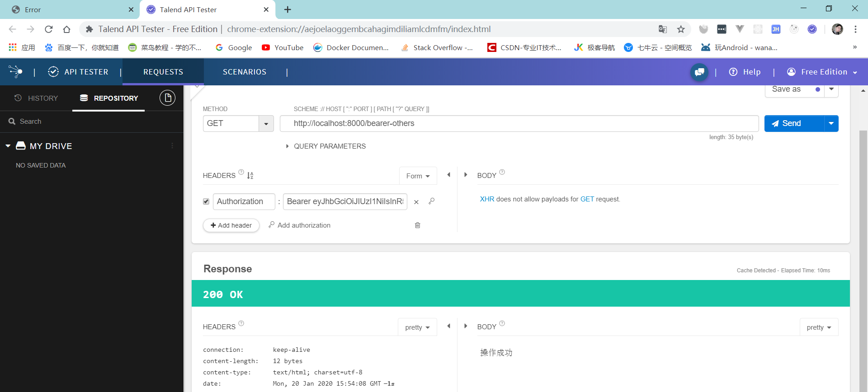Open the Save as dropdown arrow
868x392 pixels.
click(x=831, y=89)
